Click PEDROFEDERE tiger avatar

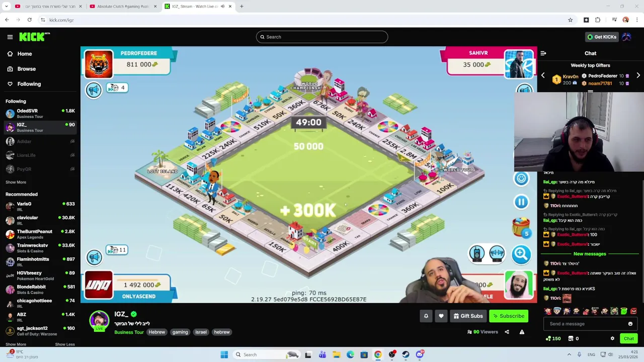(x=99, y=64)
